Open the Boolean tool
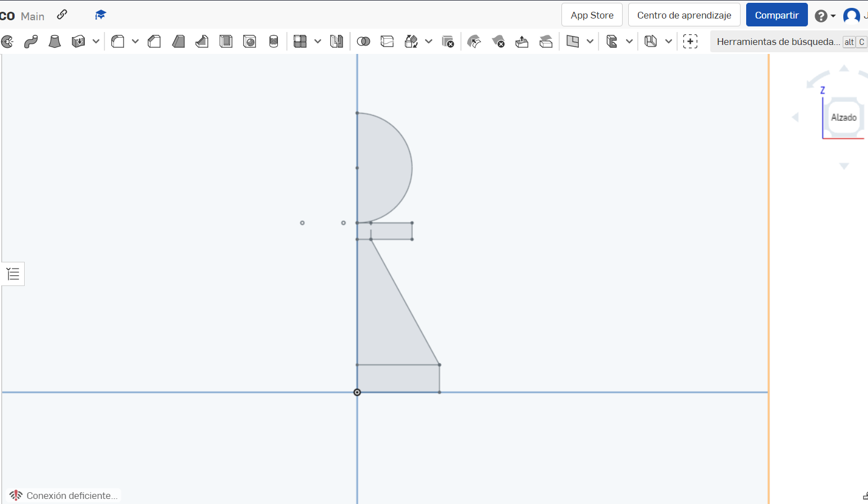 pos(364,41)
